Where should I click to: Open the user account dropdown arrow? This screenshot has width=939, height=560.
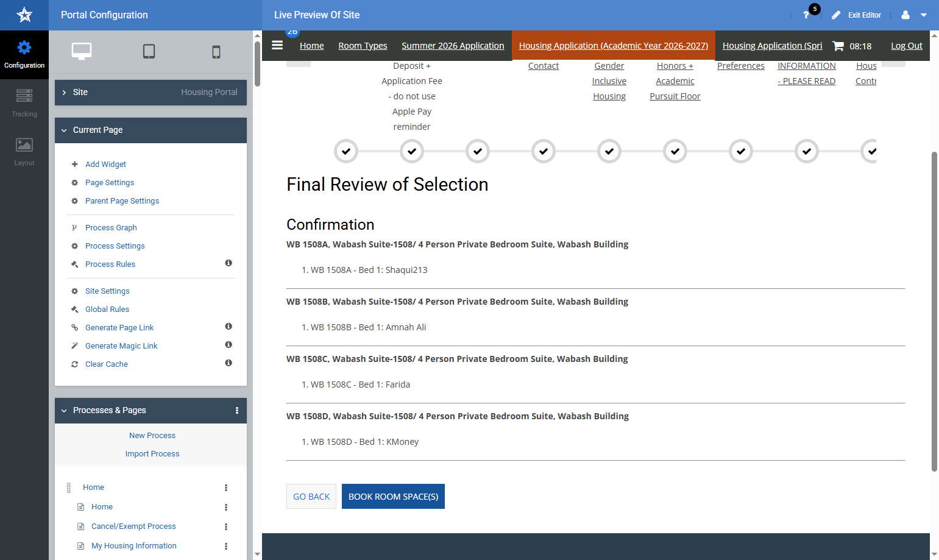point(924,15)
